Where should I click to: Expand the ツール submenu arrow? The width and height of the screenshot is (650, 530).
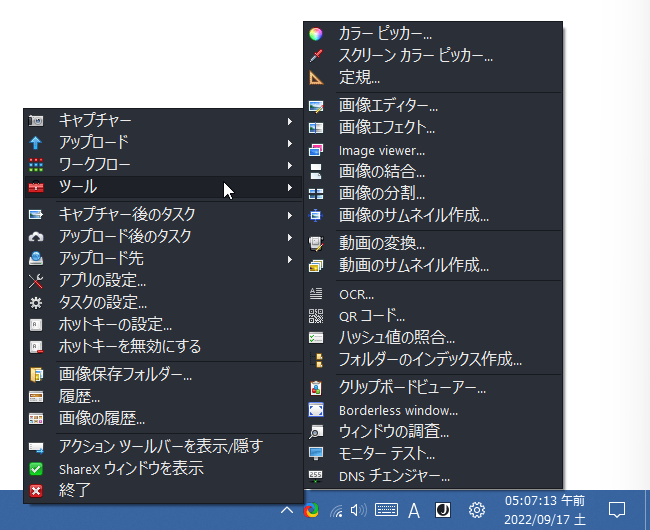point(290,187)
